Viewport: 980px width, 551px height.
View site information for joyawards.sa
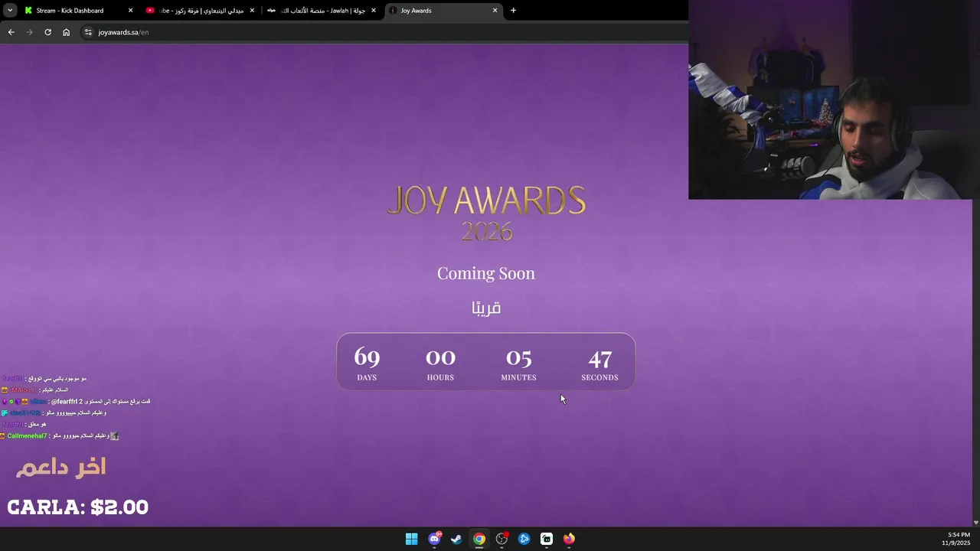tap(88, 32)
